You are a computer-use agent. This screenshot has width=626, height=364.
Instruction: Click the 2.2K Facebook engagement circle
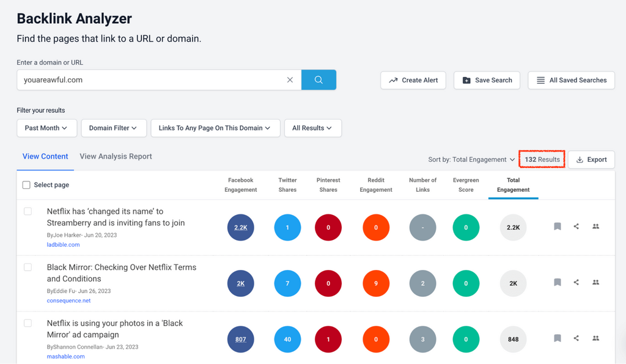240,227
